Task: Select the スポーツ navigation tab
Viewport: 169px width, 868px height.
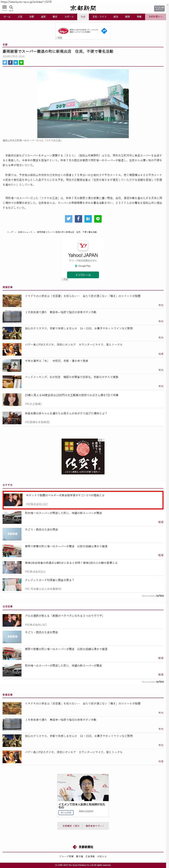Action: [x=69, y=17]
